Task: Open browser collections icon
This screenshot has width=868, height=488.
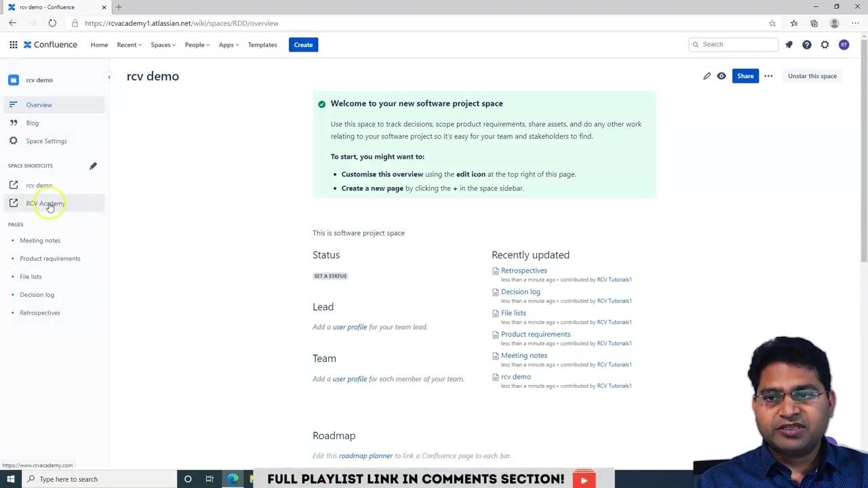Action: pyautogui.click(x=814, y=23)
